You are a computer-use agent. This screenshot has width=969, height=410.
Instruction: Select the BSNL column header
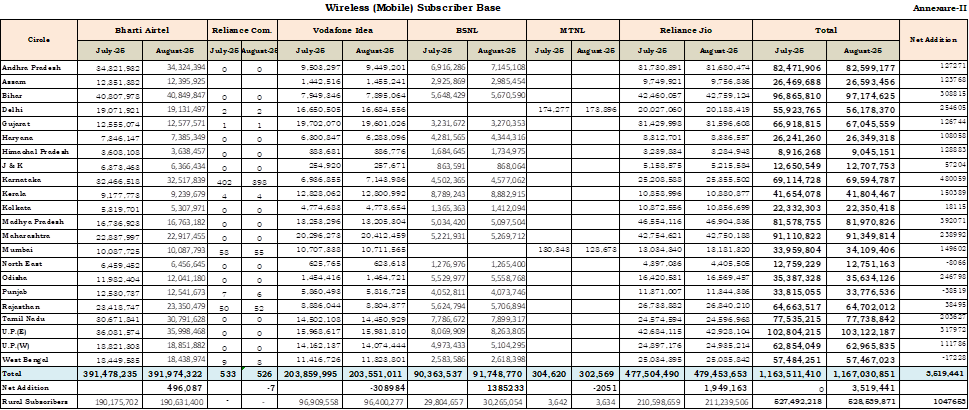pos(467,31)
